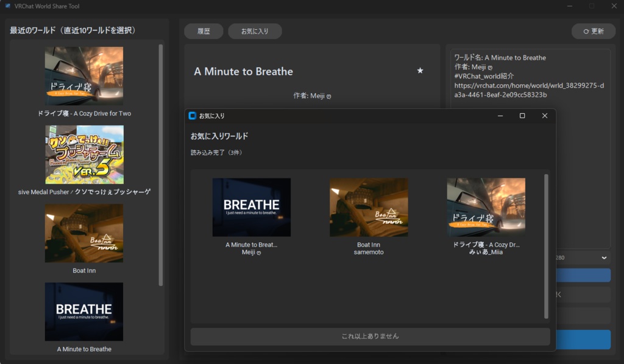Click the Boat Inn label in recent list

pyautogui.click(x=84, y=271)
